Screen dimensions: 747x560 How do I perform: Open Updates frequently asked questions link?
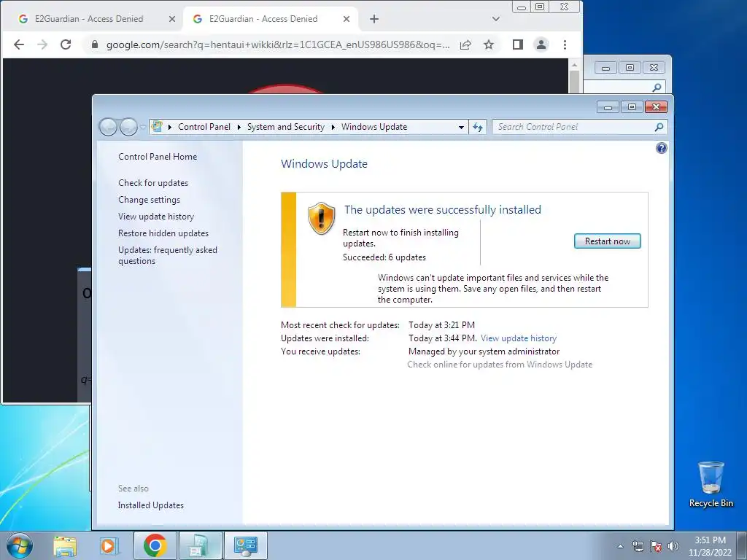(x=167, y=255)
